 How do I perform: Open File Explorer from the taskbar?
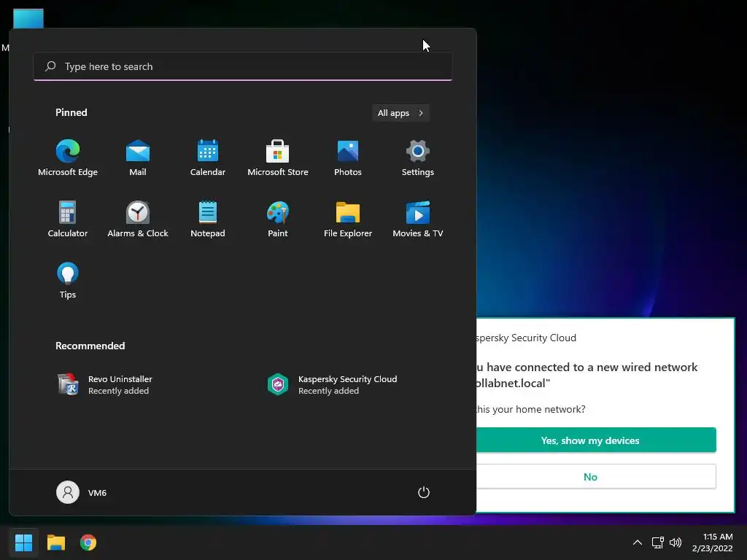(x=55, y=542)
